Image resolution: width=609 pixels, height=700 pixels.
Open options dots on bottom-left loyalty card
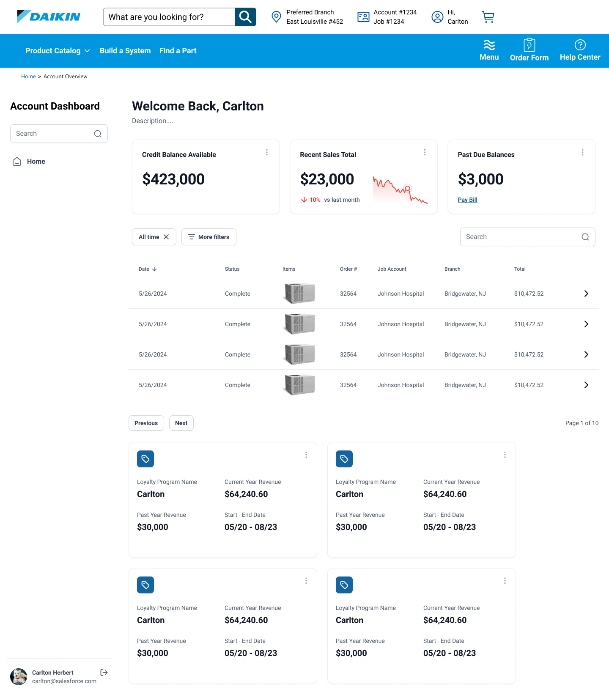coord(306,581)
